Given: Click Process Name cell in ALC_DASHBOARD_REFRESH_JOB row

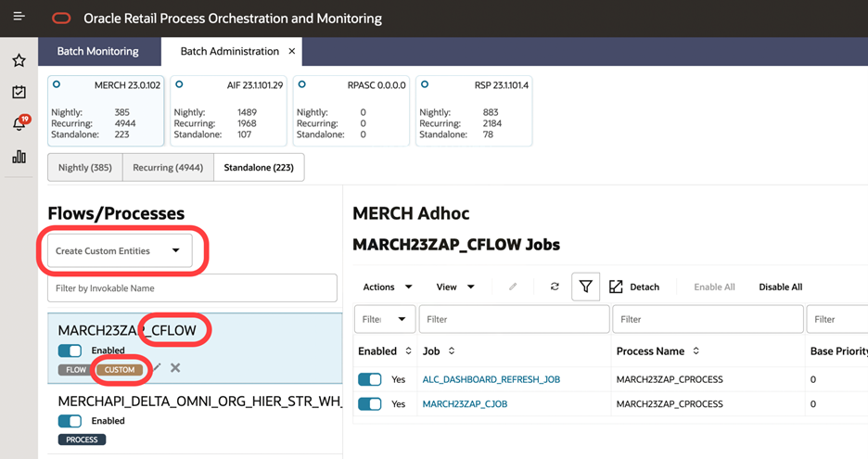Looking at the screenshot, I should click(670, 379).
